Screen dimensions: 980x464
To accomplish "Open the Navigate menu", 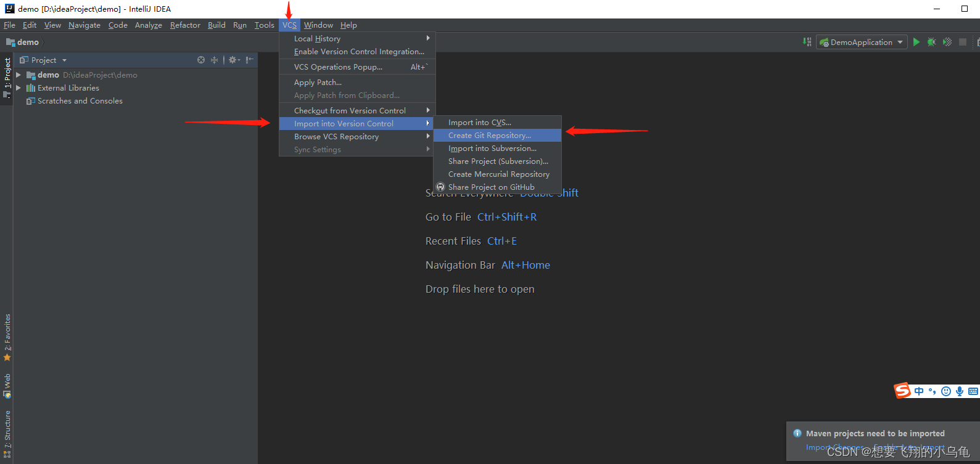I will click(x=84, y=25).
